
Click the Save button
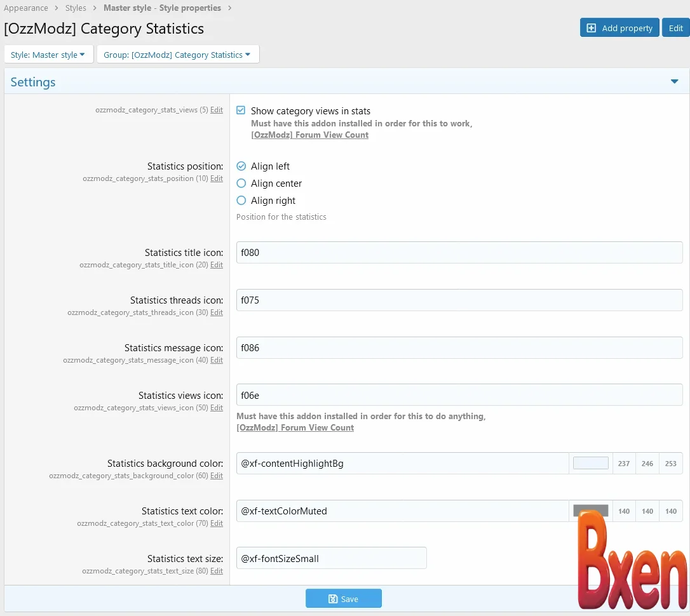click(x=344, y=598)
